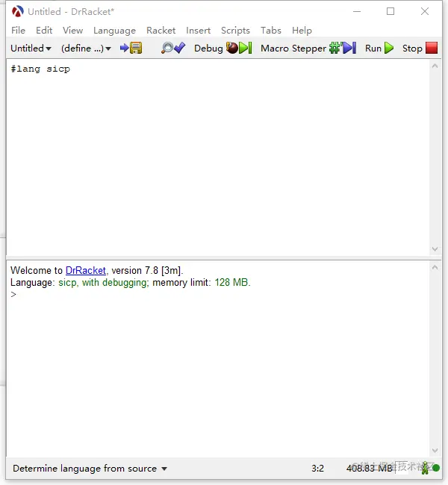
Task: Click the interactions pane scroll down arrow
Action: [435, 451]
